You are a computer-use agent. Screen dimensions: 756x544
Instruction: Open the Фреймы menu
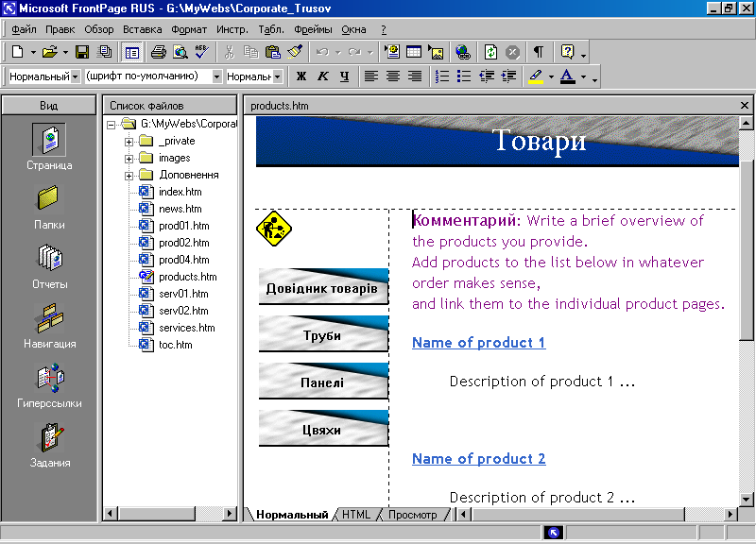click(x=313, y=29)
